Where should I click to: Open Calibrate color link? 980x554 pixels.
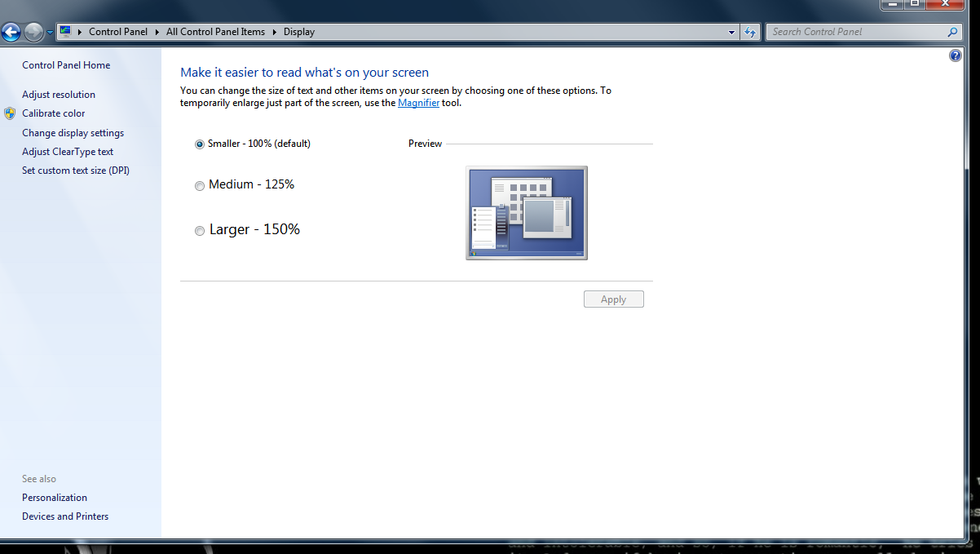(54, 113)
